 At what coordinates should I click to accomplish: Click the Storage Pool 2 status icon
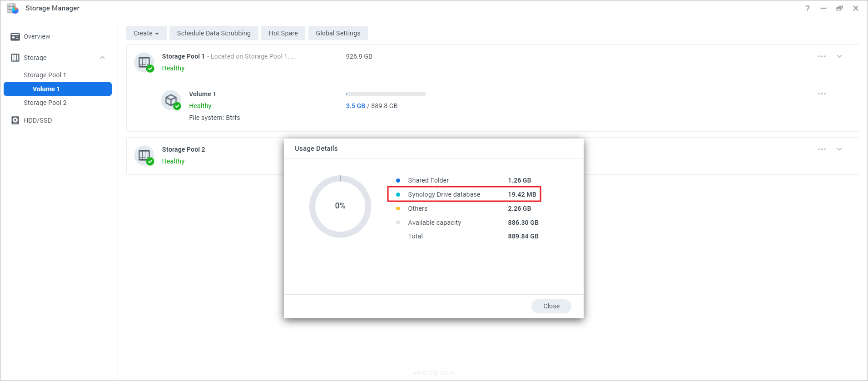144,156
